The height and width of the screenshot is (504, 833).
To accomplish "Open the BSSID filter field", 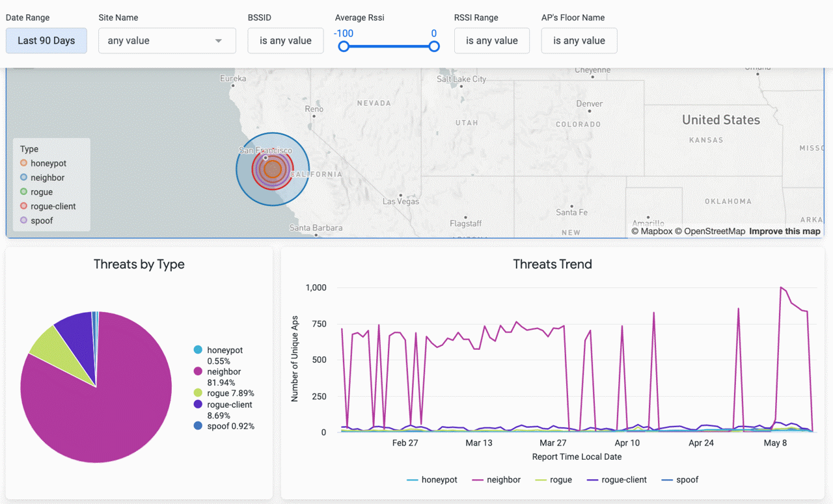I will [285, 40].
